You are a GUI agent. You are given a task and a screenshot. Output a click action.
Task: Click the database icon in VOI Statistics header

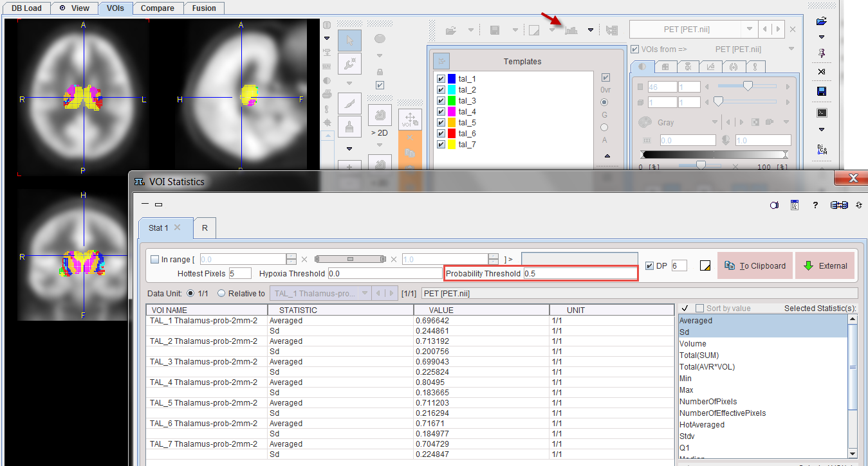(x=838, y=205)
